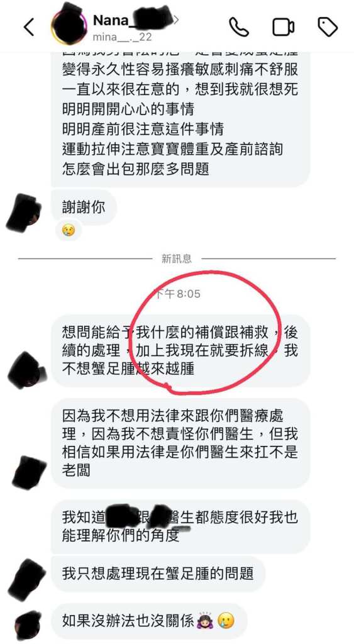
Task: Tap the 下午8:05 timestamp
Action: pos(177,294)
